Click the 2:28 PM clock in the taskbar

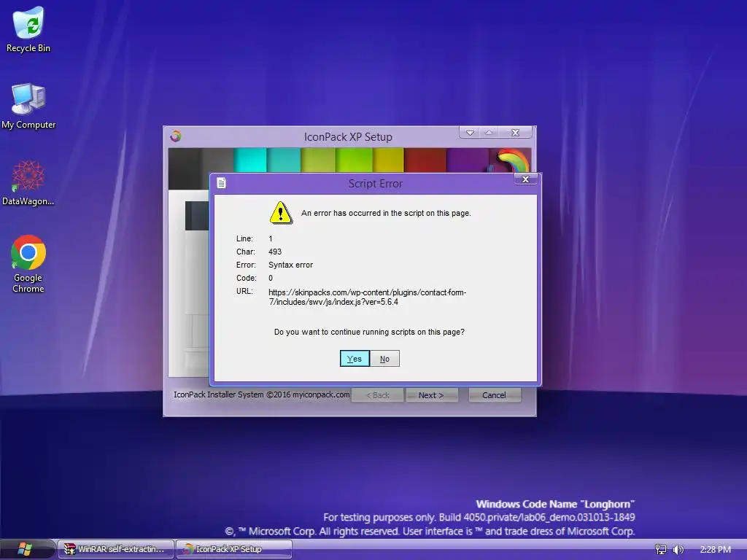click(715, 550)
